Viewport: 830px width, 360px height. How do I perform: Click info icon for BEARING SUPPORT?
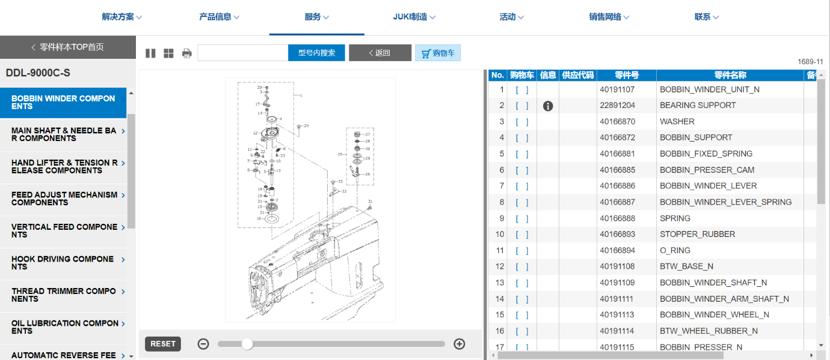548,106
